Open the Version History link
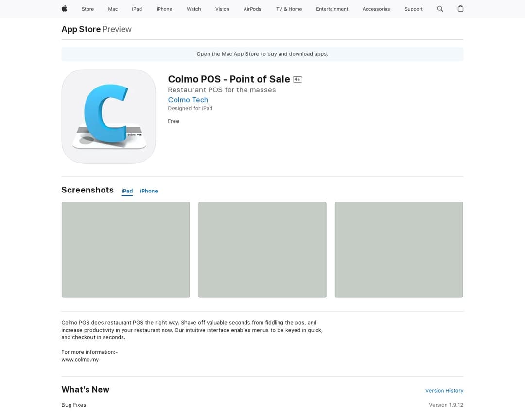 tap(444, 391)
